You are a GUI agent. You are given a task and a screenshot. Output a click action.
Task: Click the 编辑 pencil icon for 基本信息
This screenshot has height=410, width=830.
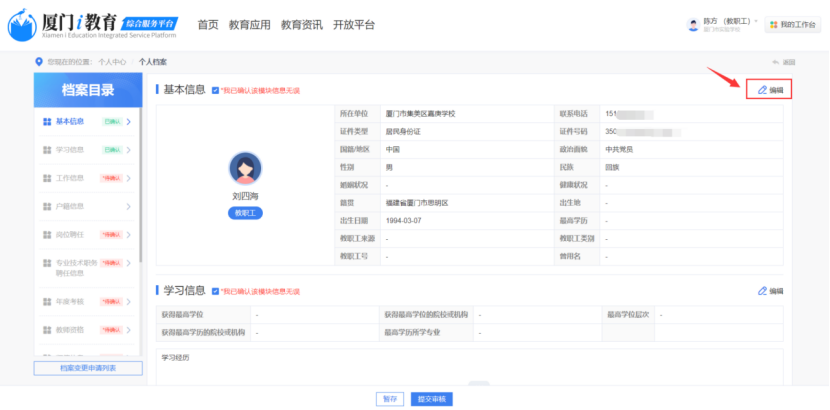click(x=762, y=90)
